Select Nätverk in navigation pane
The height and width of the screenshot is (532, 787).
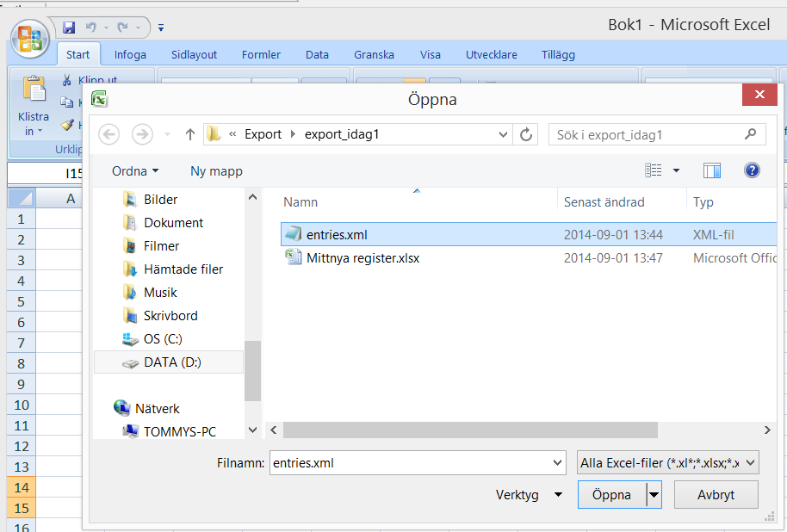tap(157, 409)
